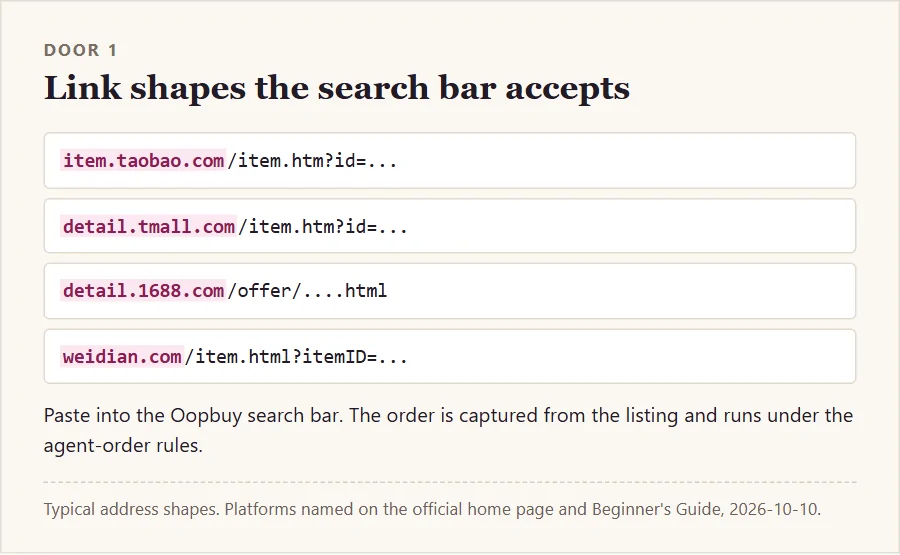Click the heading "Link shapes the search bar accepts"
The height and width of the screenshot is (555, 900).
[x=337, y=88]
